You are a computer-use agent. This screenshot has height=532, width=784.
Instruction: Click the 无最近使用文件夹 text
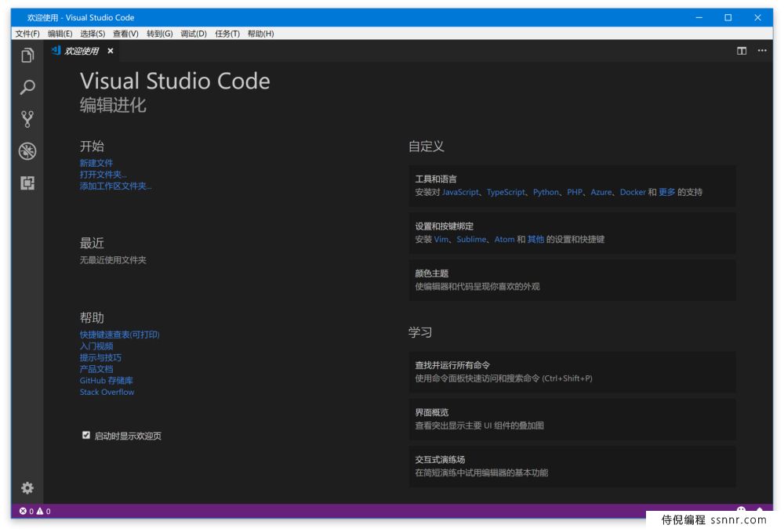[113, 260]
